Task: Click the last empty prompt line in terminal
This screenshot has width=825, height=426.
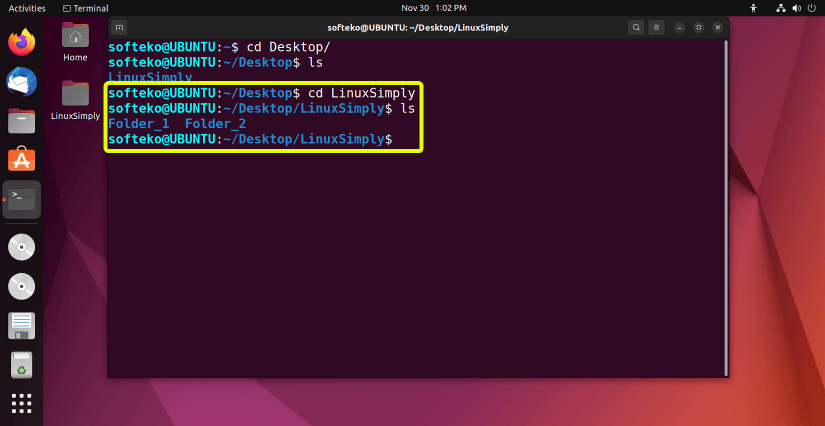Action: coord(250,140)
